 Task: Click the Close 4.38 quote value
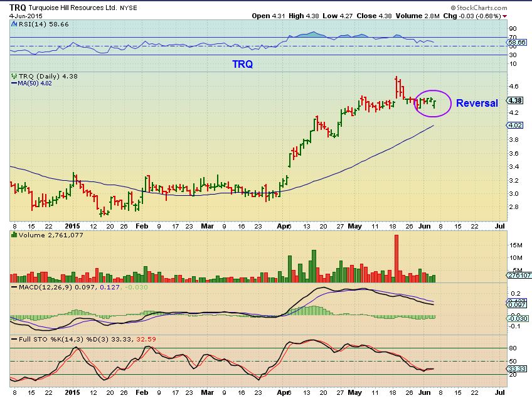[x=375, y=16]
